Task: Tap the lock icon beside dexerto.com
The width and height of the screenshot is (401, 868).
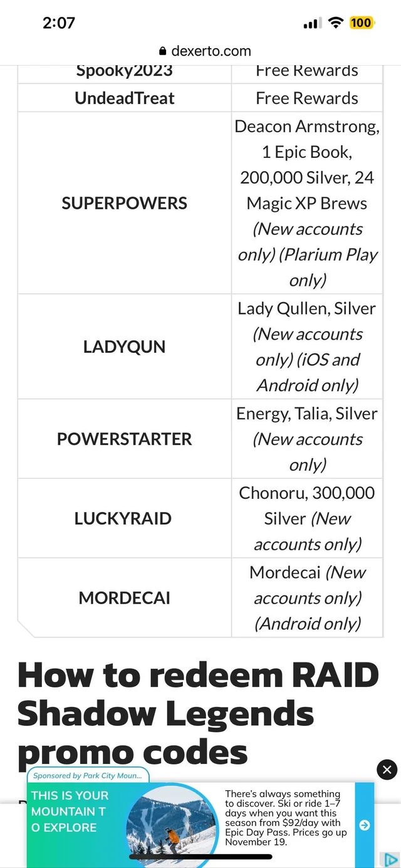Action: (162, 51)
